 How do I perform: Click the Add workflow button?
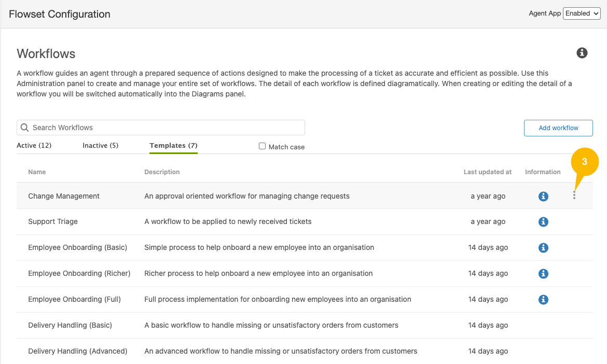558,128
